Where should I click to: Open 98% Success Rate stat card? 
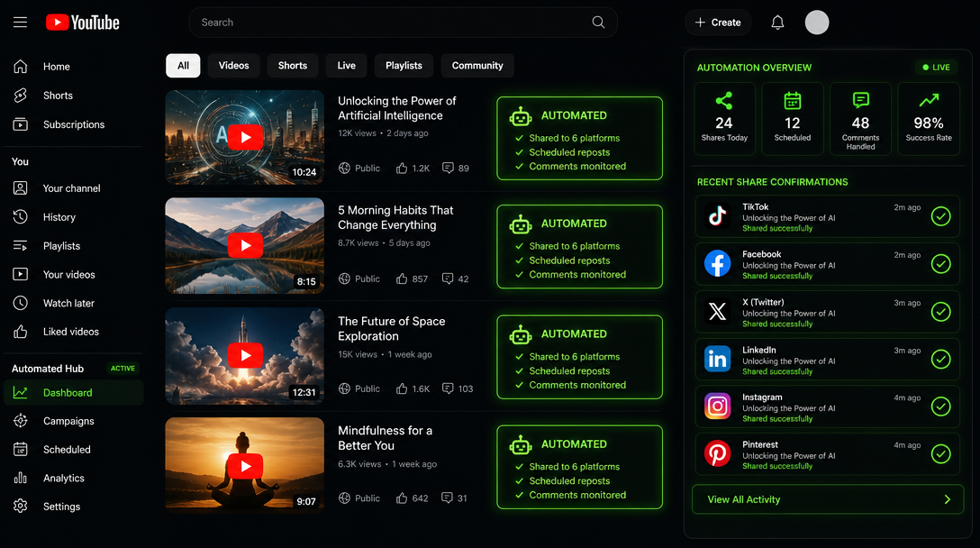pyautogui.click(x=929, y=118)
